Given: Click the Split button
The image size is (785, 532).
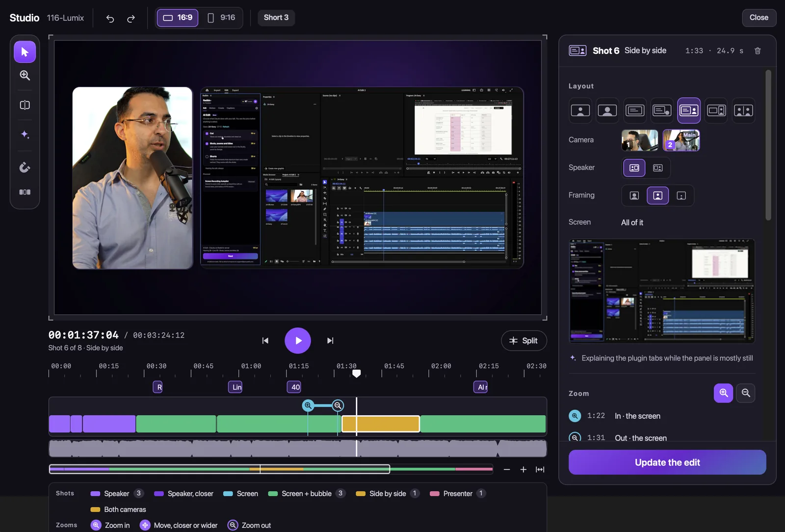Looking at the screenshot, I should coord(524,341).
